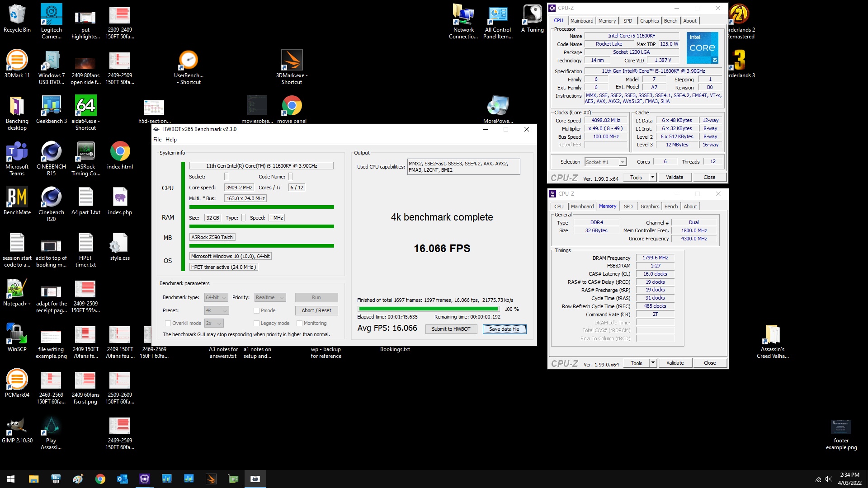Viewport: 868px width, 488px height.
Task: Open the Help menu in HWBOT x265
Action: tap(171, 140)
